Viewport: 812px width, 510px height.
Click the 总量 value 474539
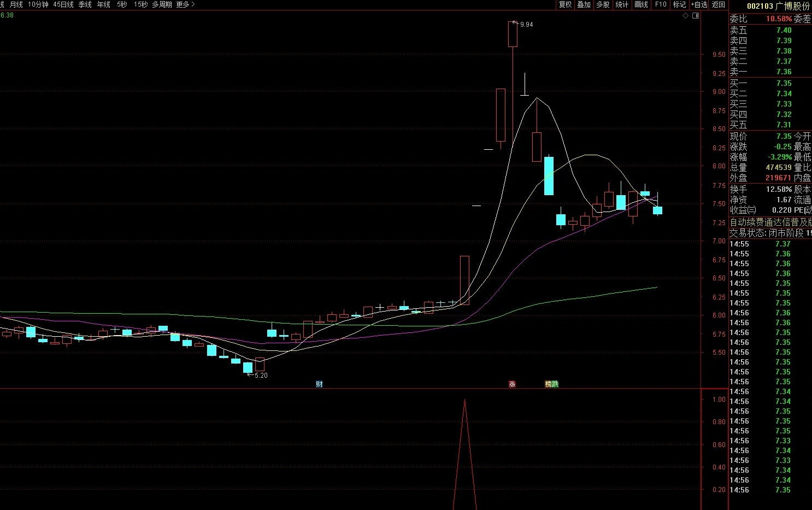click(779, 167)
